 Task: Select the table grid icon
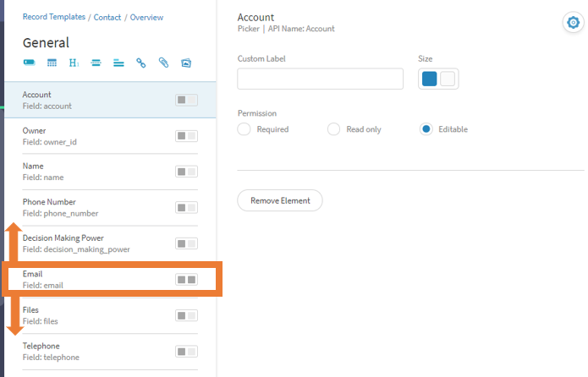[52, 63]
